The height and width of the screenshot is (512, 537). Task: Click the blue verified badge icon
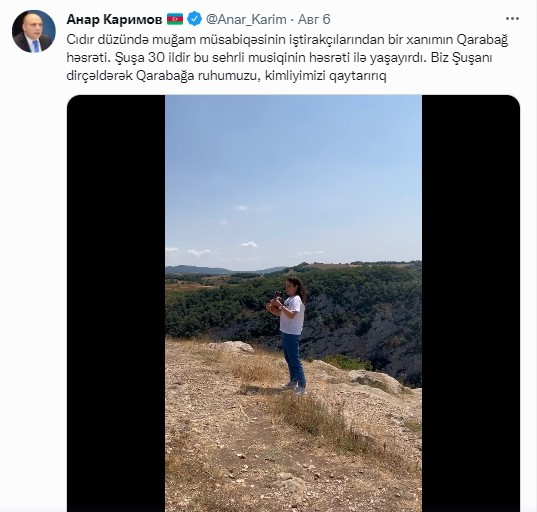[195, 19]
